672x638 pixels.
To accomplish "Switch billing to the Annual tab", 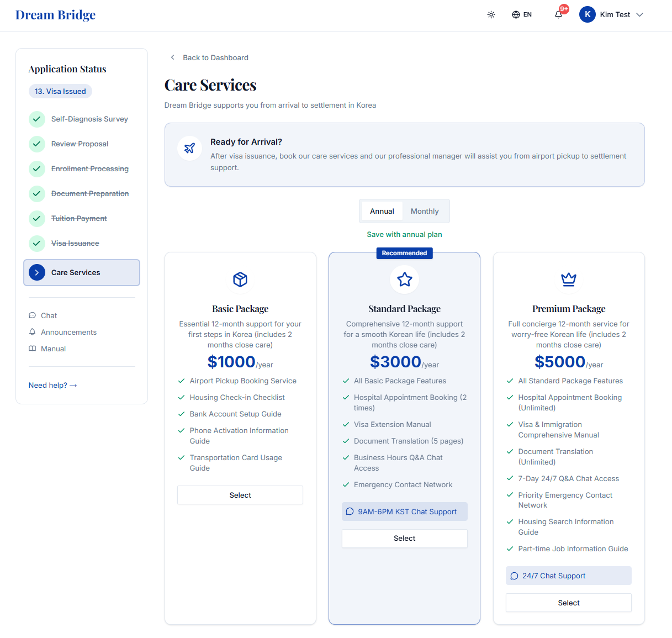I will [382, 211].
